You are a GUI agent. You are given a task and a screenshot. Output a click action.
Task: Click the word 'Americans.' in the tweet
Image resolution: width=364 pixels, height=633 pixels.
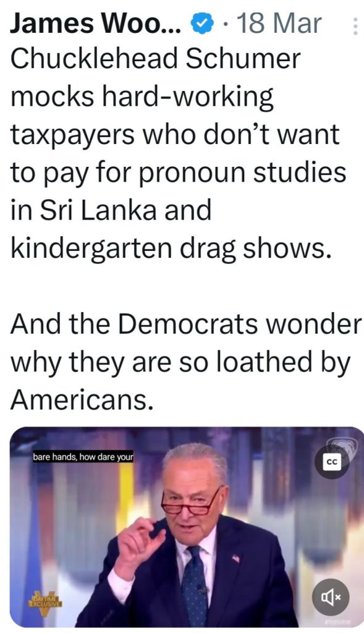tap(82, 400)
